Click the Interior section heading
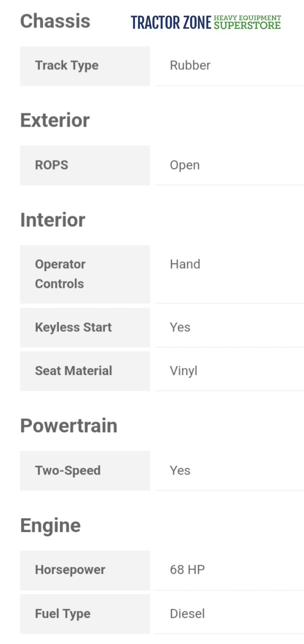The image size is (304, 644). [53, 220]
